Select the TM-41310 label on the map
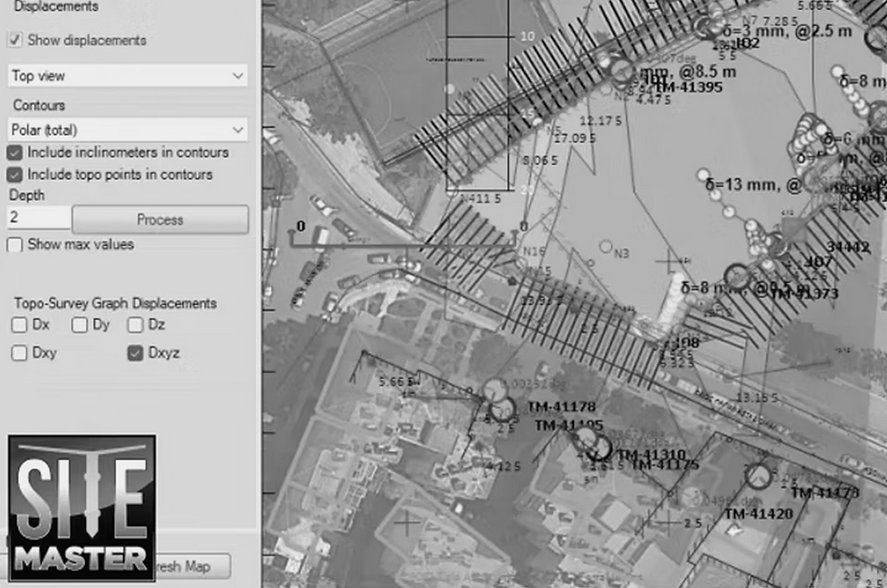This screenshot has width=887, height=588. coord(651,454)
